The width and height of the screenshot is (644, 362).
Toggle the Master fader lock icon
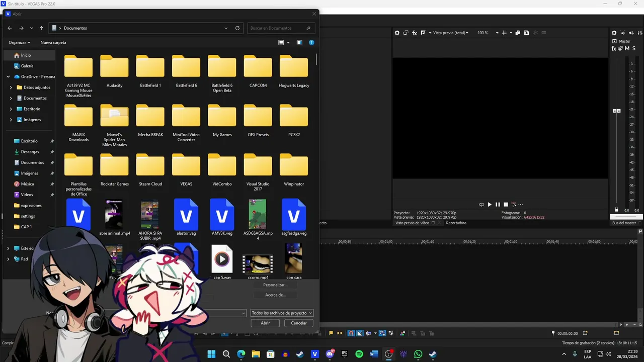tap(616, 210)
